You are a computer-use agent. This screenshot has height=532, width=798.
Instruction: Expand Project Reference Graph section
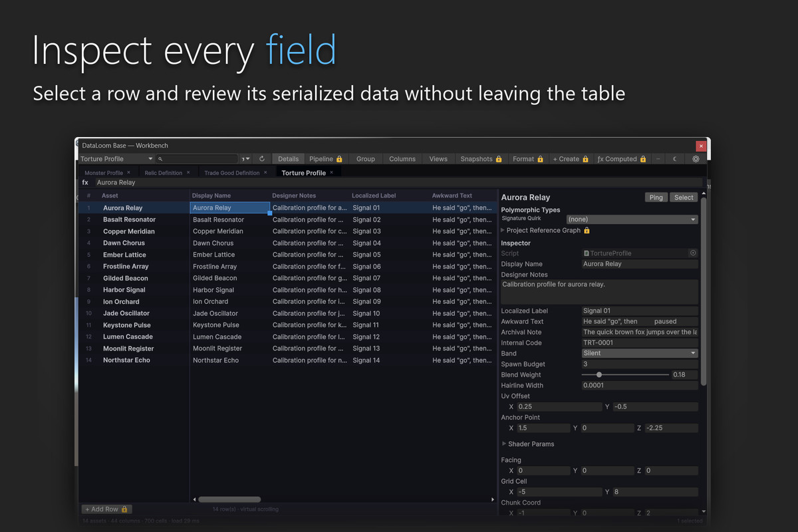503,230
